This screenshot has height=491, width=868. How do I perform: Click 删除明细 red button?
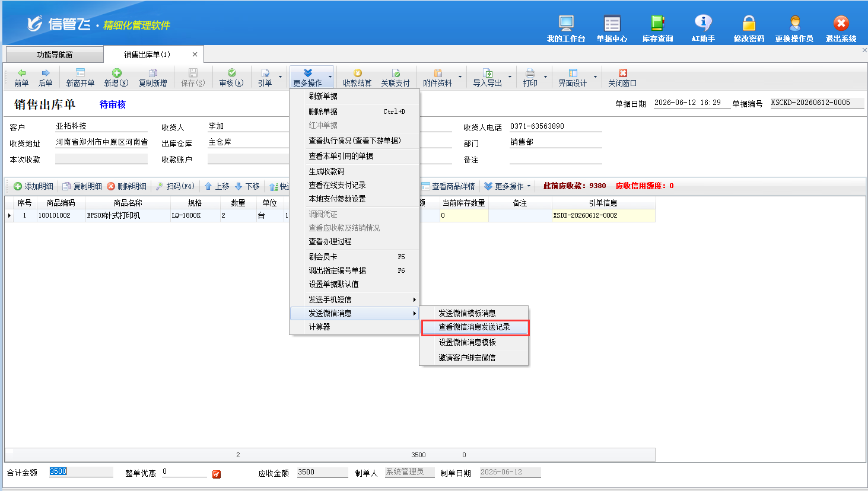(127, 186)
